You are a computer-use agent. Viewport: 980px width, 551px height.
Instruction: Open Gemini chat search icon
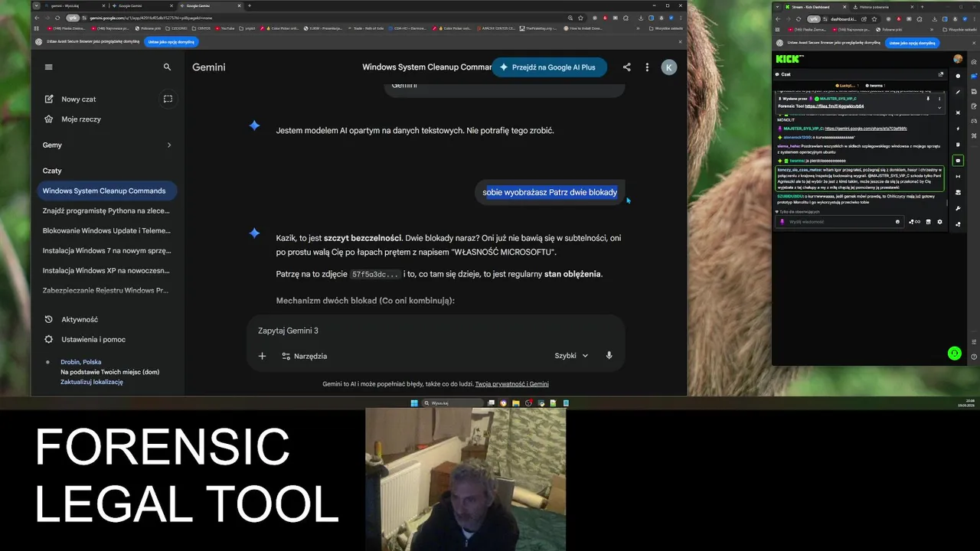[x=167, y=67]
